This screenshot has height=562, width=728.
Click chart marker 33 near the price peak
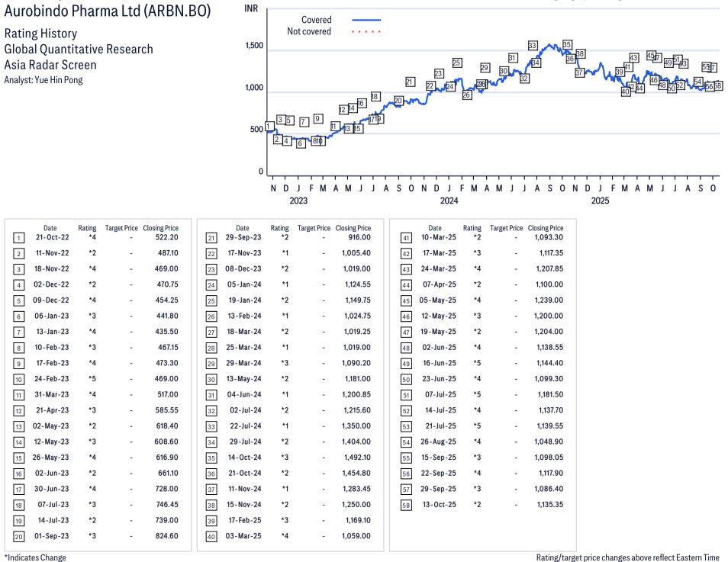533,46
